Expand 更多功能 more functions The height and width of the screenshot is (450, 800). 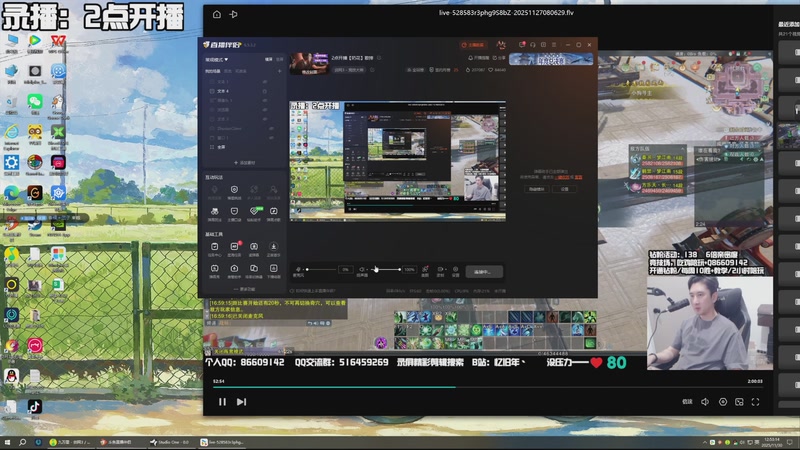click(x=245, y=289)
